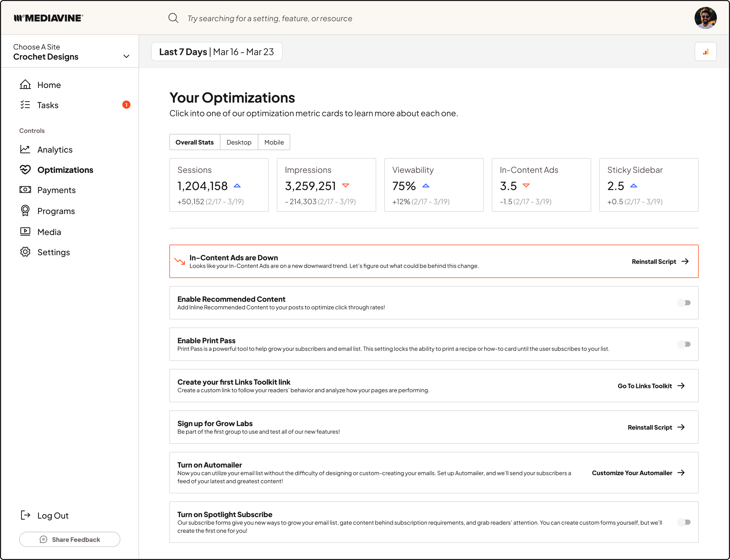
Task: Switch to the Desktop stats tab
Action: [x=239, y=142]
